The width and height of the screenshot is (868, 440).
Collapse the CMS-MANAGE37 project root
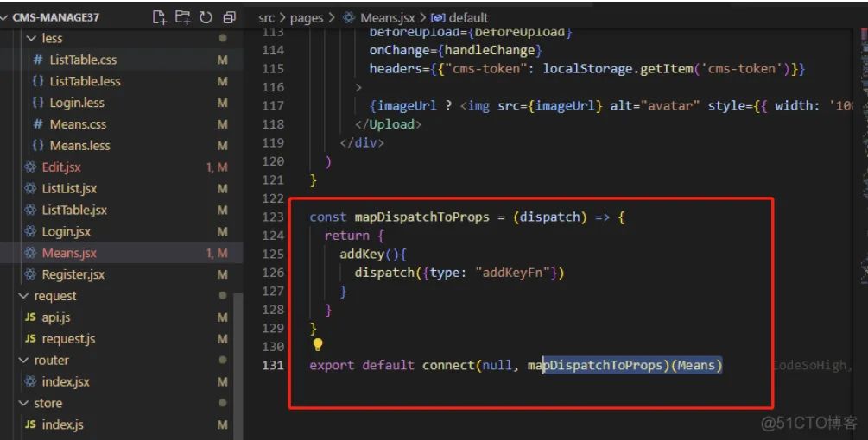tap(4, 18)
